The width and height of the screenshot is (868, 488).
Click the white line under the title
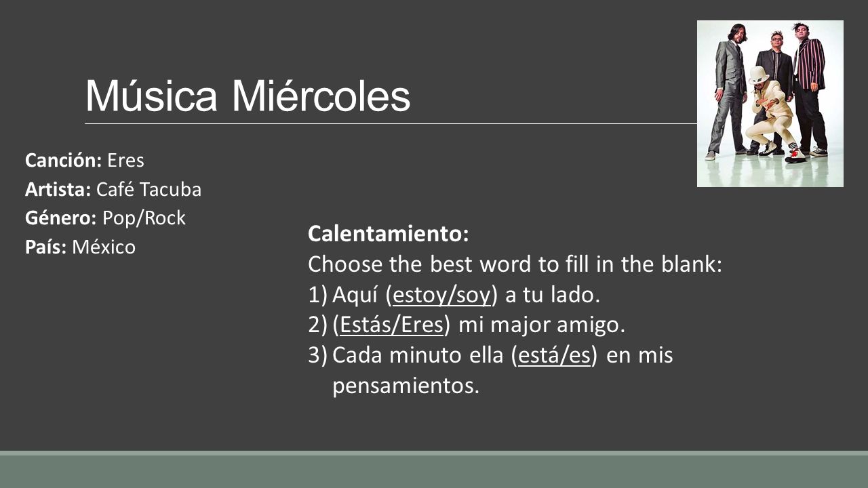(391, 123)
